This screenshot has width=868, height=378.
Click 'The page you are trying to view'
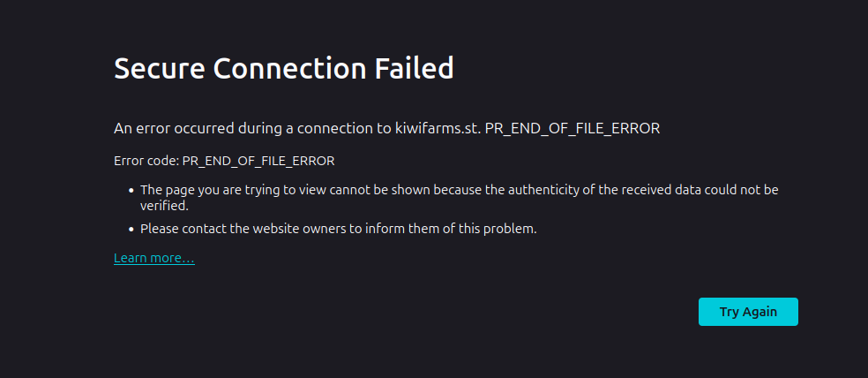(231, 190)
